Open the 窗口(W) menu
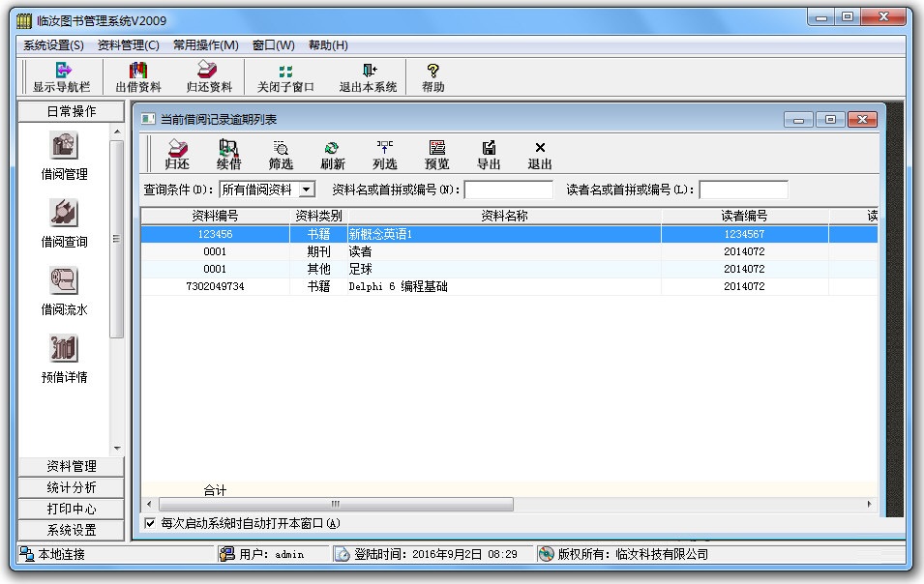 [x=274, y=45]
